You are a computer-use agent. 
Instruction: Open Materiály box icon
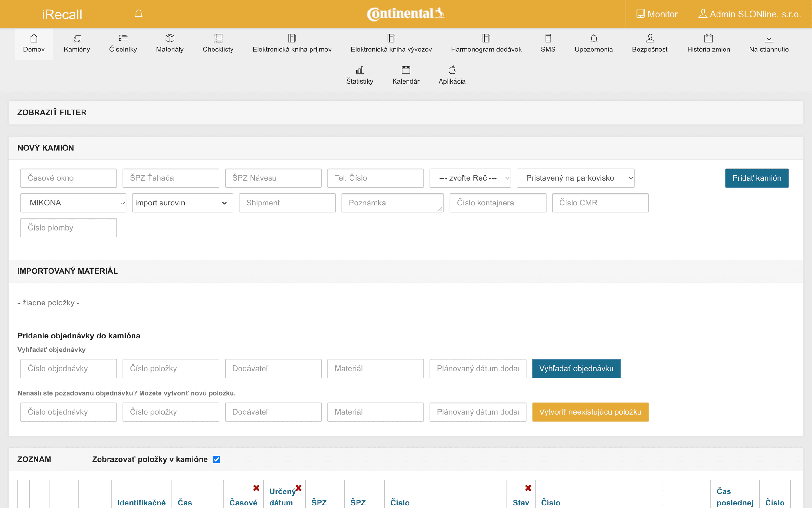[170, 38]
